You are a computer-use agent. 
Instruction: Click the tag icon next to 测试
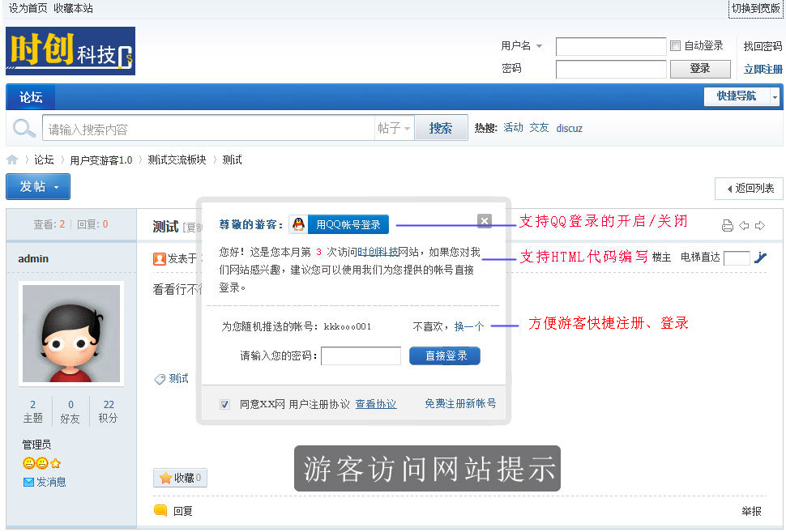[x=160, y=379]
